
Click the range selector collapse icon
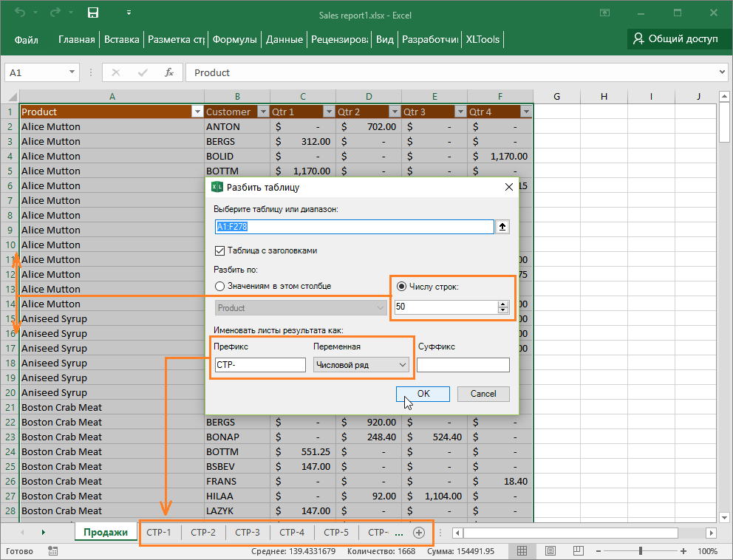[503, 227]
